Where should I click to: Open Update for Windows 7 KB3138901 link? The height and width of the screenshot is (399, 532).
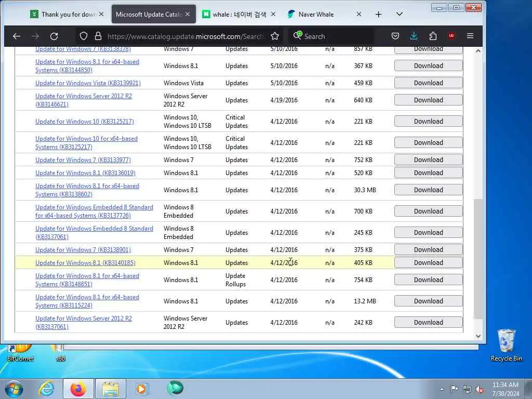pos(83,250)
